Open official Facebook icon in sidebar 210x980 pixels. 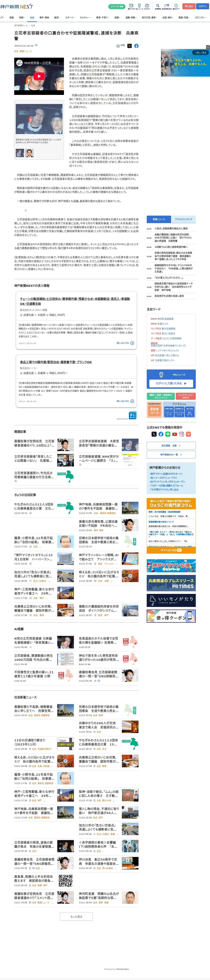(x=161, y=434)
